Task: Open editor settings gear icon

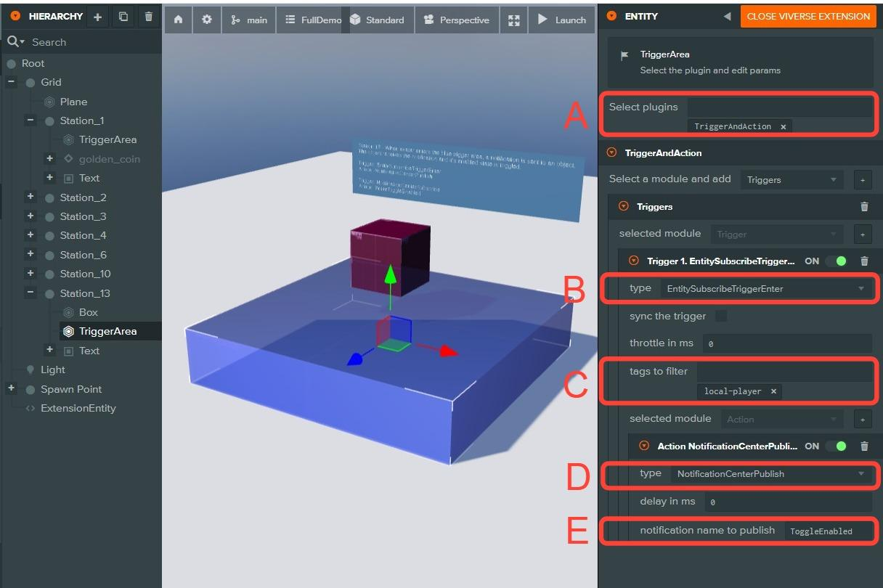Action: 207,20
